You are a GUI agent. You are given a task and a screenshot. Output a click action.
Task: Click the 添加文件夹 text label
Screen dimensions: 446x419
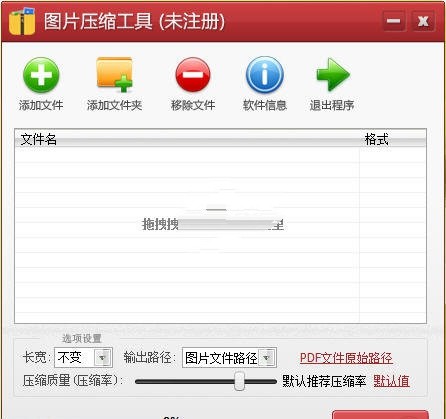click(x=115, y=105)
